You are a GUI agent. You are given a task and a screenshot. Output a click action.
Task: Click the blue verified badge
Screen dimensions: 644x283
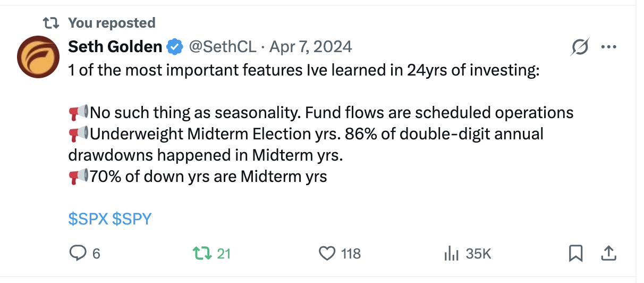pos(174,47)
